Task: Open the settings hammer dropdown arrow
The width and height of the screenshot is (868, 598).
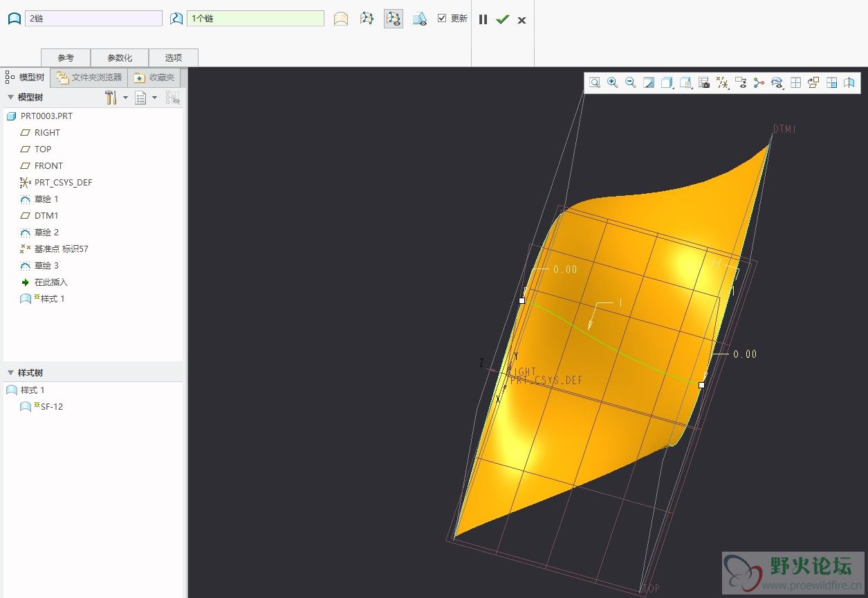Action: (125, 98)
